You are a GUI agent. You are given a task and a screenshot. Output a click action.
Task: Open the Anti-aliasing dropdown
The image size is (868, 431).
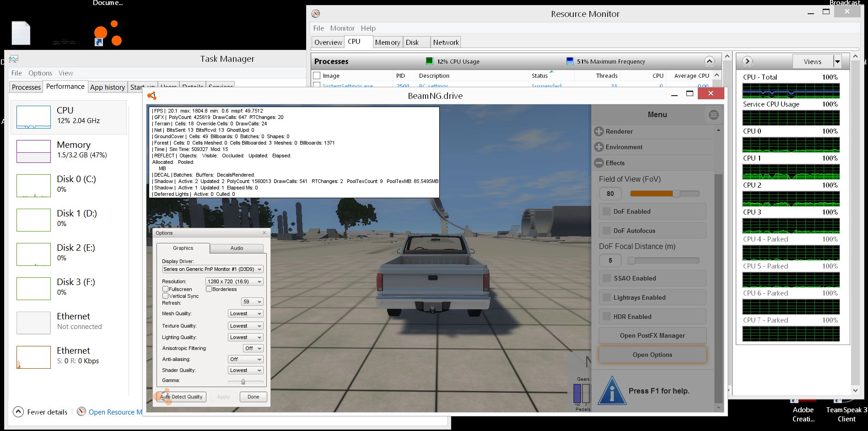(x=246, y=359)
